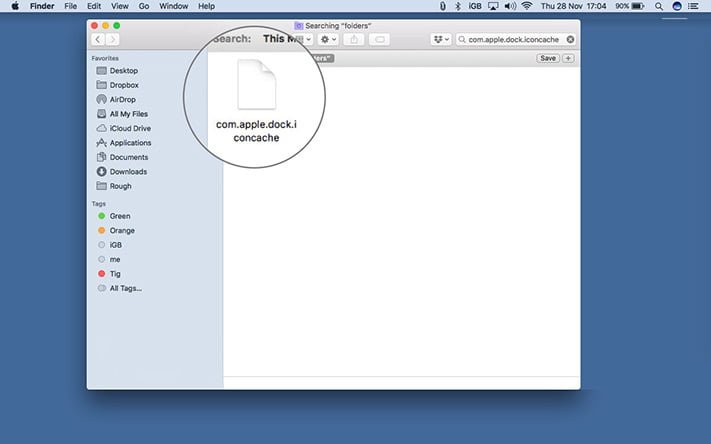
Task: Open the Dropbox toolbar dropdown
Action: click(x=441, y=39)
